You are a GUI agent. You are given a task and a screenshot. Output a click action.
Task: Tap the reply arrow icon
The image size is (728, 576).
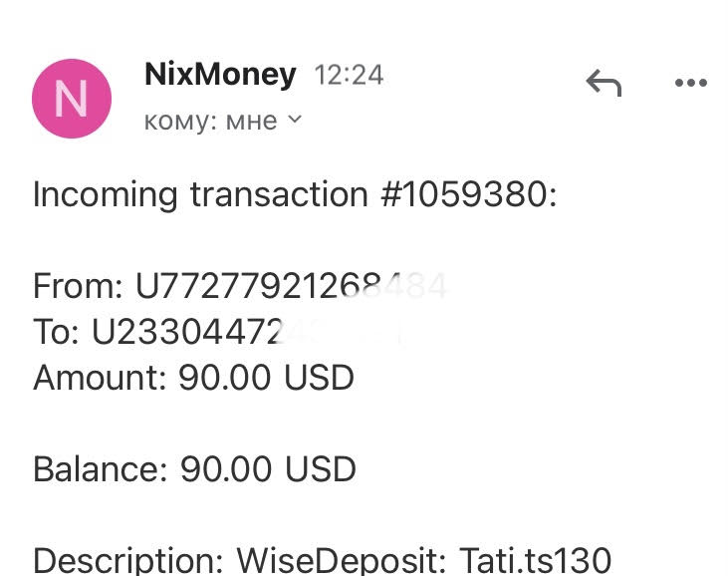click(x=604, y=83)
